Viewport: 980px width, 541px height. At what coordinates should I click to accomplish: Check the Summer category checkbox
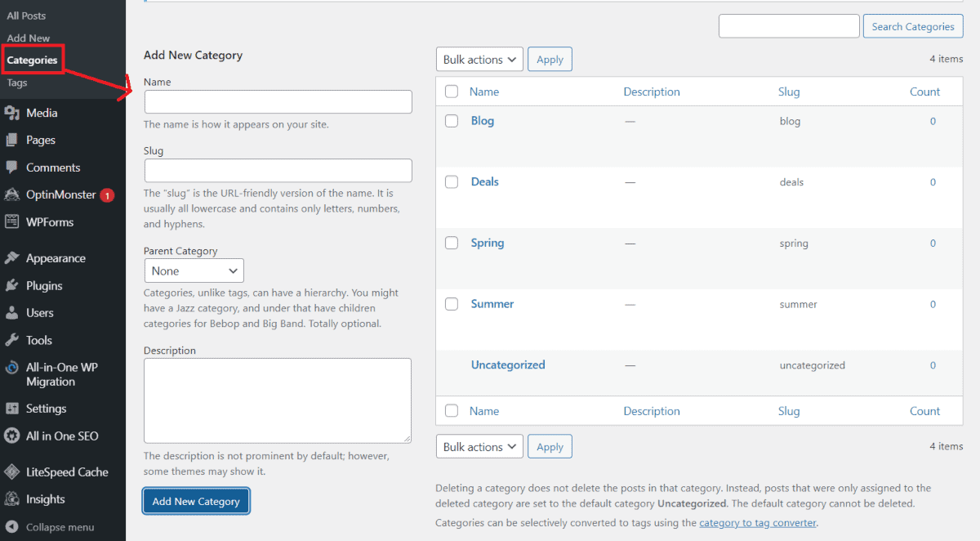(452, 304)
